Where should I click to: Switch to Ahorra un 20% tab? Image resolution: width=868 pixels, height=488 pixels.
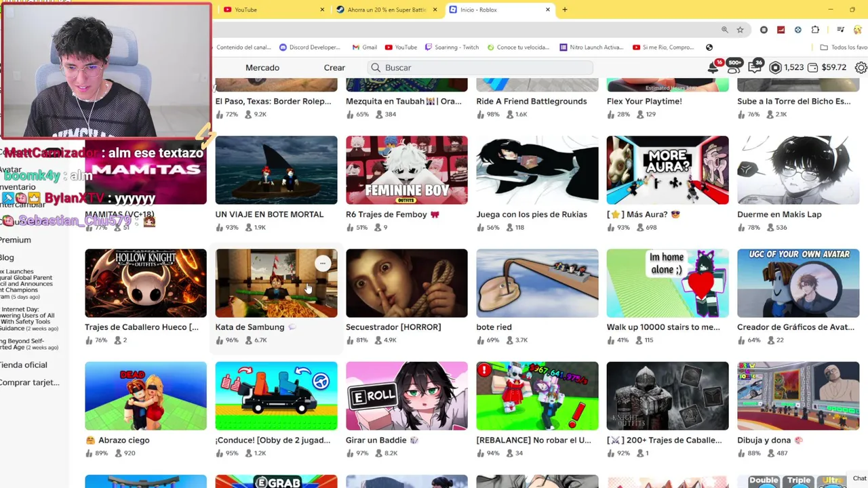tap(387, 9)
